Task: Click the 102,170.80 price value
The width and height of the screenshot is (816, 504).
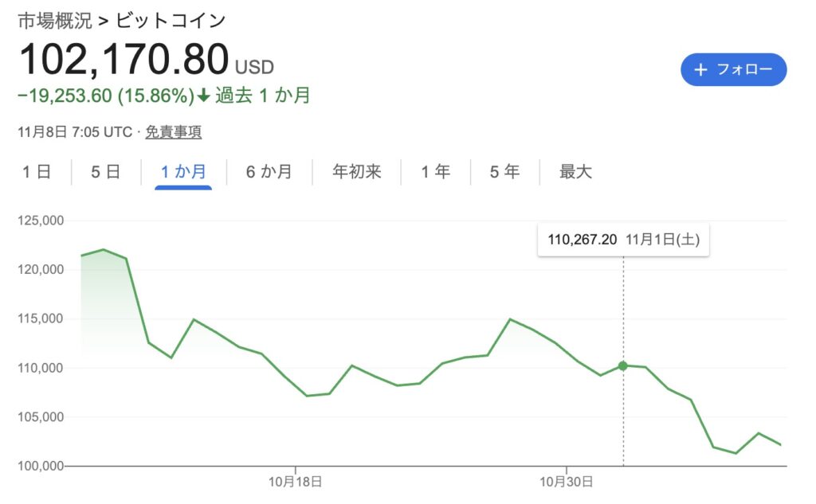Action: coord(124,61)
